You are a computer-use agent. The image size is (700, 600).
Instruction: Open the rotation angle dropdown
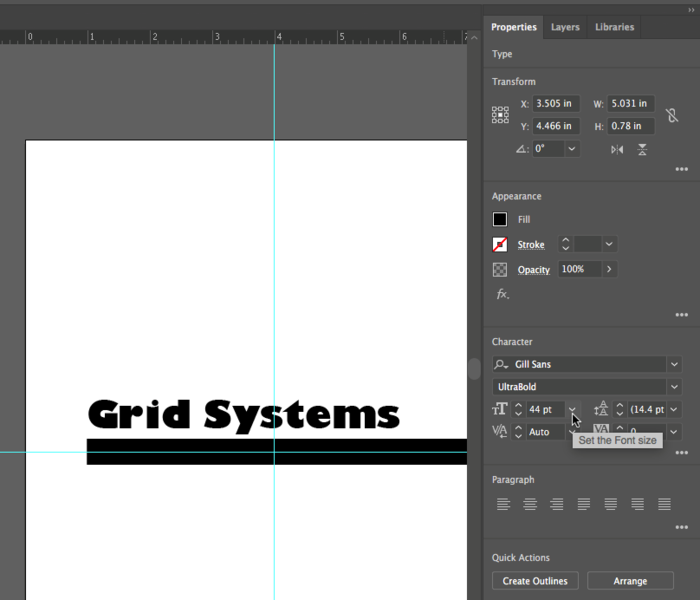point(571,149)
